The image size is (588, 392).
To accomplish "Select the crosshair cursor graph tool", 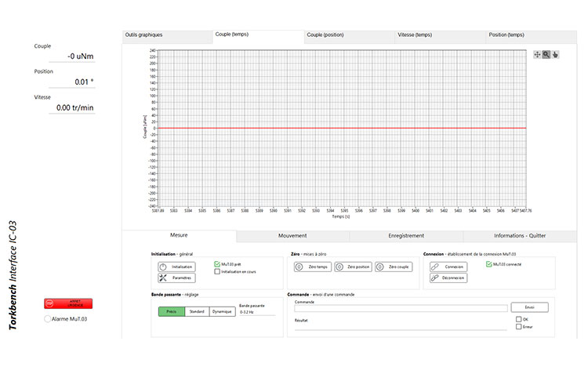I will coord(537,55).
